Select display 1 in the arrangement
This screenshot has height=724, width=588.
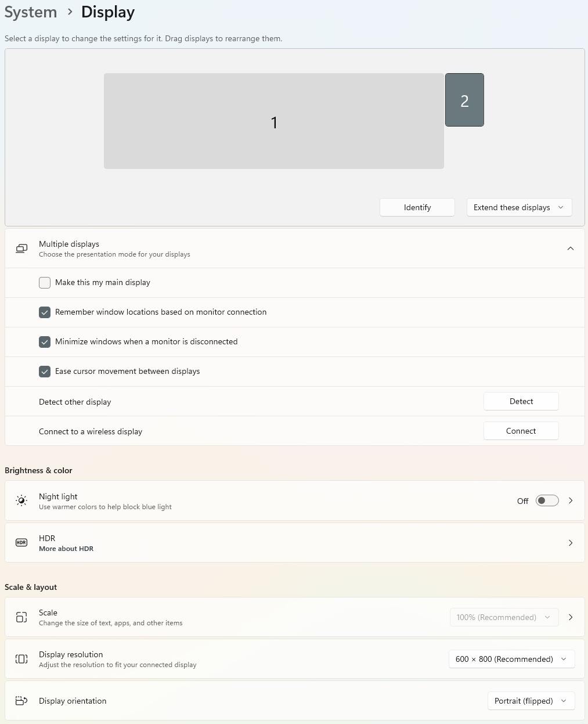pyautogui.click(x=273, y=121)
